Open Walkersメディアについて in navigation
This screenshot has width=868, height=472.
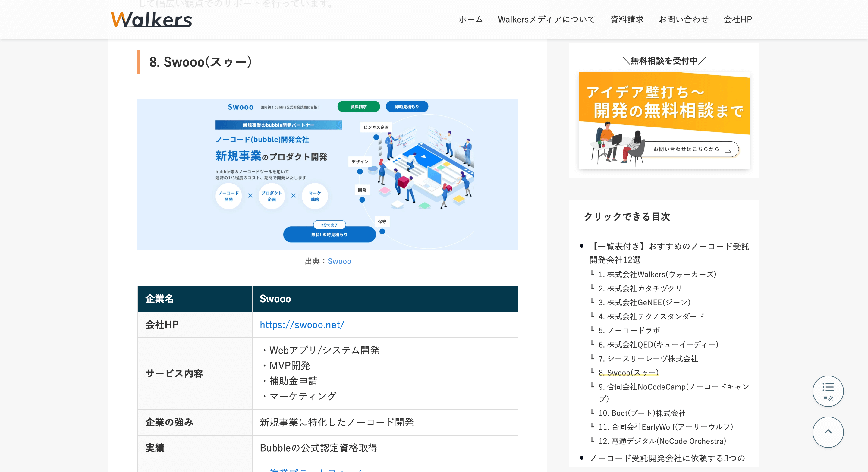(546, 20)
